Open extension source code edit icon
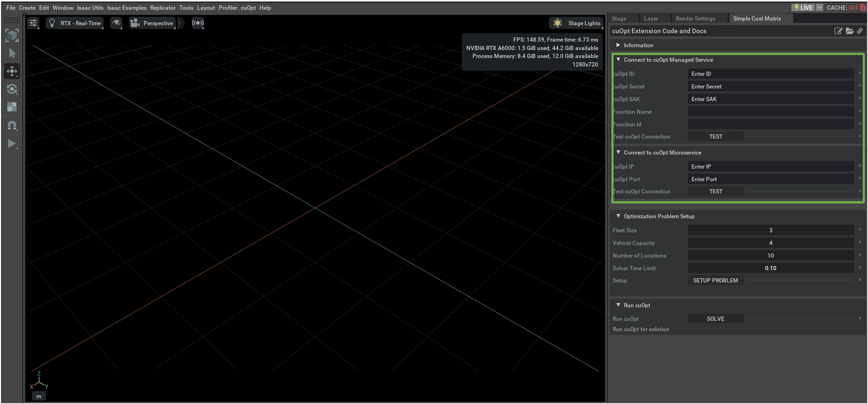This screenshot has width=868, height=404. click(x=838, y=31)
